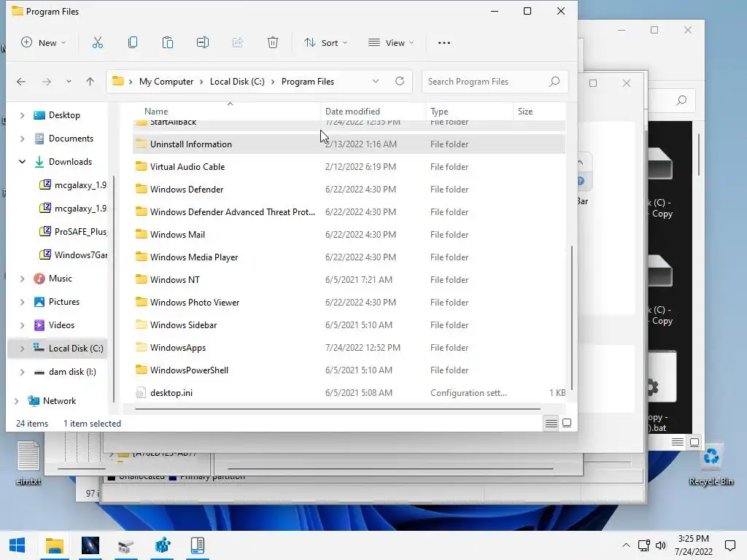Screen dimensions: 747x560
Task: Open recent locations dropdown arrow
Action: pos(69,82)
